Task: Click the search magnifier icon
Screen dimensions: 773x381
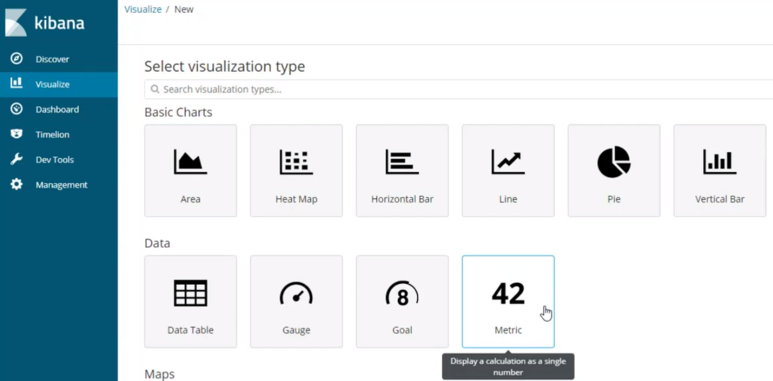Action: (155, 89)
